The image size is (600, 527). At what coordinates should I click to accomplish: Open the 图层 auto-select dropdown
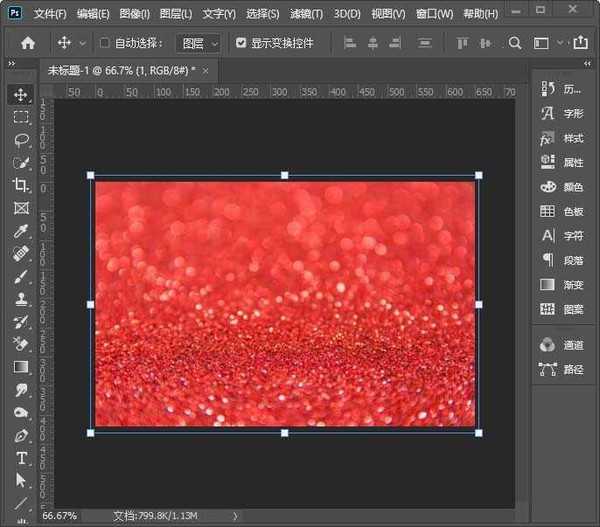click(x=198, y=44)
